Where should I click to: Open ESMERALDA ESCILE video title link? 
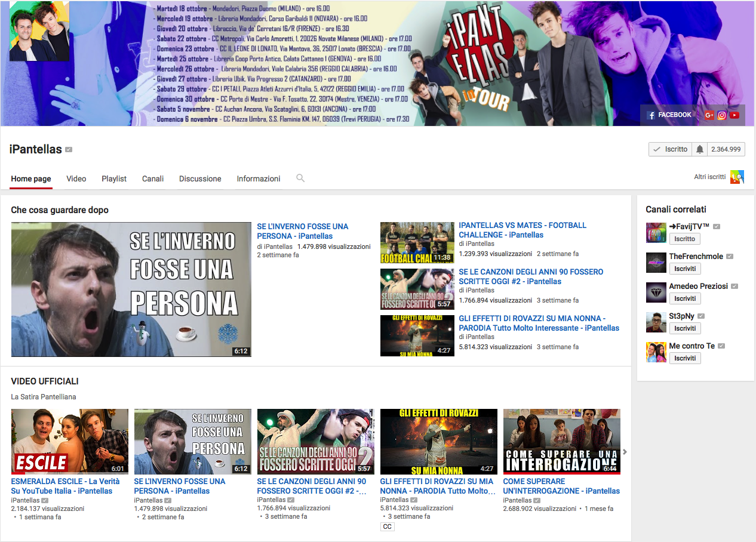pyautogui.click(x=65, y=486)
